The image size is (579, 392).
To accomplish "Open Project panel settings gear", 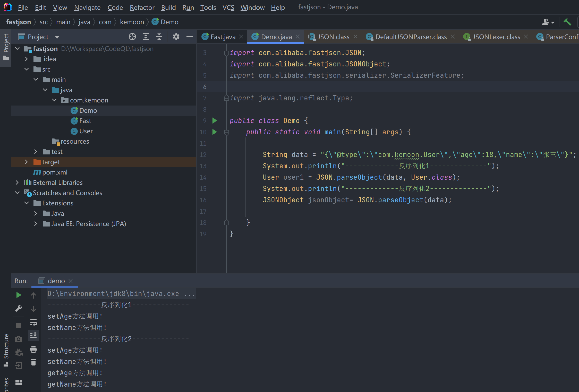I will [176, 37].
